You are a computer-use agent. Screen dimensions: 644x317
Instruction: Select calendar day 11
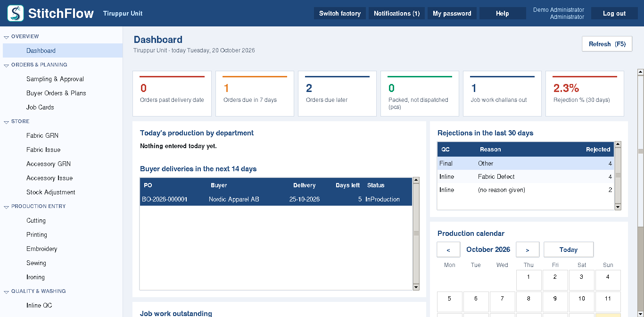608,301
